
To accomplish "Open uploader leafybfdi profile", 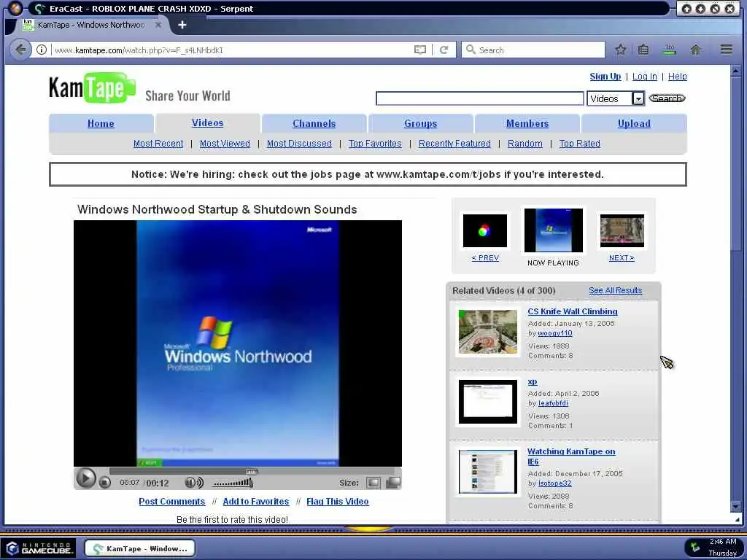I will click(x=553, y=402).
